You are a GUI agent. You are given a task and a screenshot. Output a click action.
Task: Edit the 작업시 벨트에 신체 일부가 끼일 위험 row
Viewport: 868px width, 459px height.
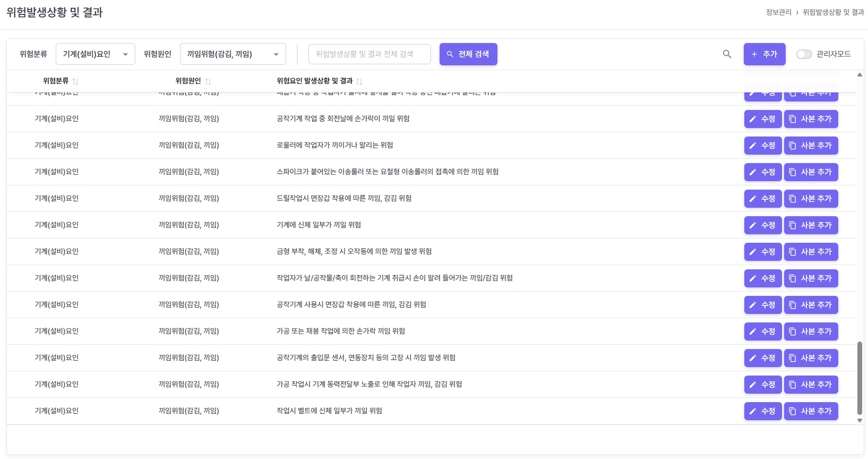[762, 411]
